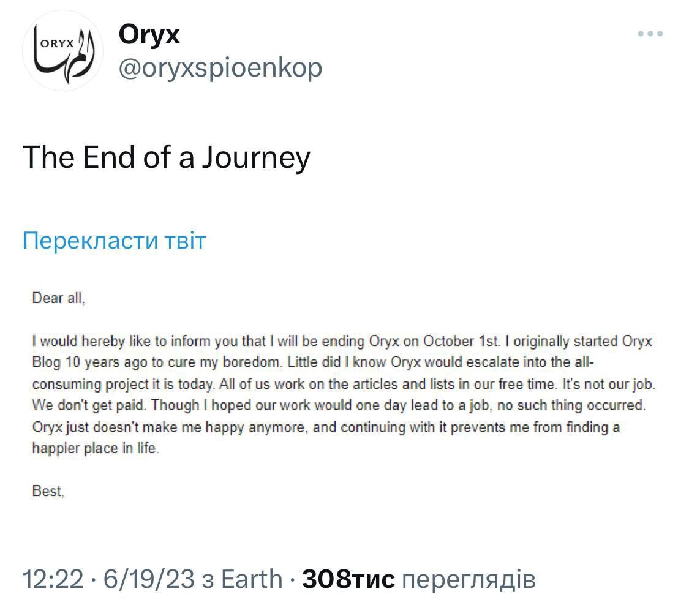Viewport: 689px width, 616px height.
Task: Click the Dear all greeting in the letter
Action: [58, 298]
